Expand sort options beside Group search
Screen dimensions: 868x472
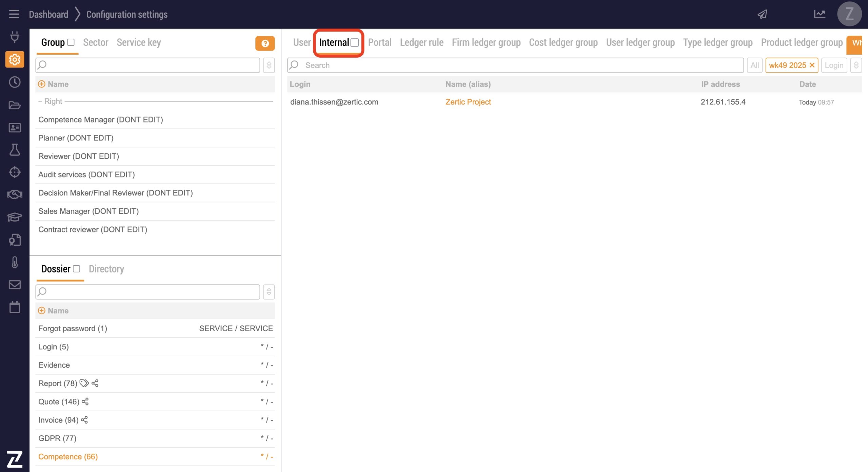269,65
